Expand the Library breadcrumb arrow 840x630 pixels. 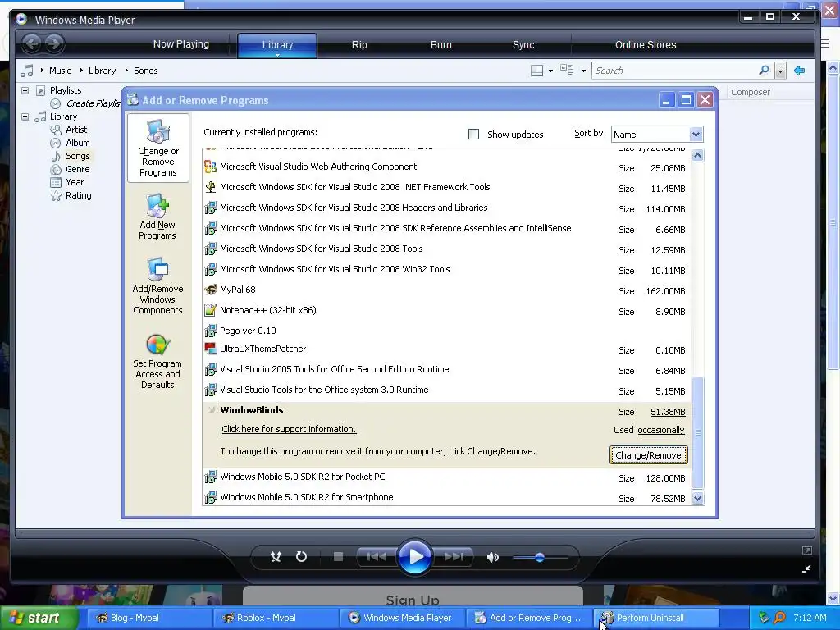[x=81, y=71]
